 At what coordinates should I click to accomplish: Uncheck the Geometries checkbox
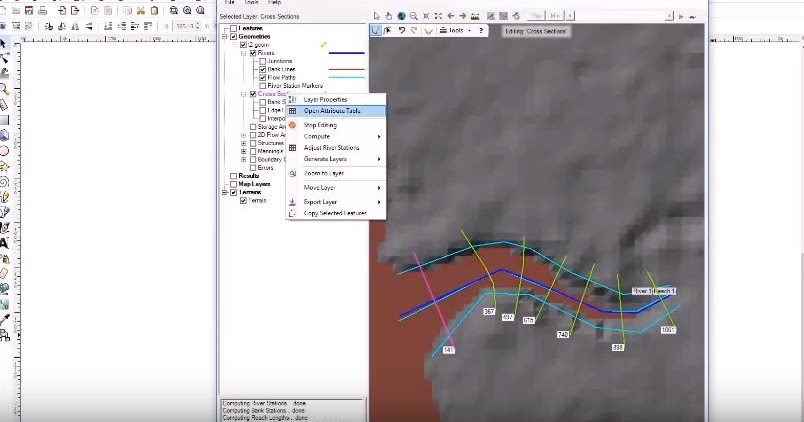click(x=233, y=36)
